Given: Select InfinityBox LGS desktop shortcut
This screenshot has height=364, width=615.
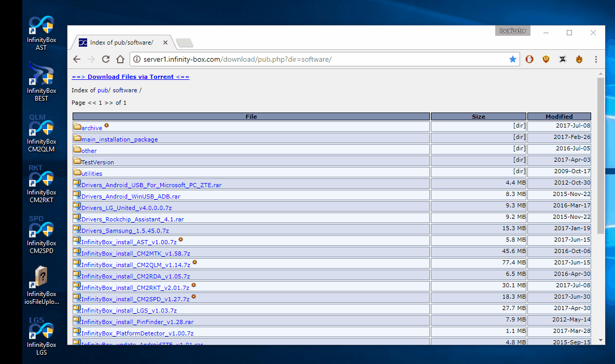Looking at the screenshot, I should (x=41, y=336).
